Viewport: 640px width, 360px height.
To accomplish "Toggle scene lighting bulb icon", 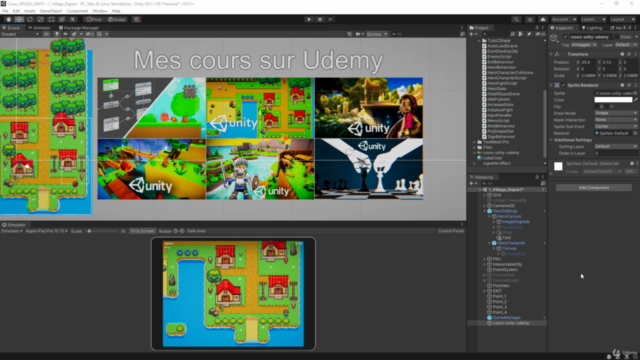I will click(57, 34).
